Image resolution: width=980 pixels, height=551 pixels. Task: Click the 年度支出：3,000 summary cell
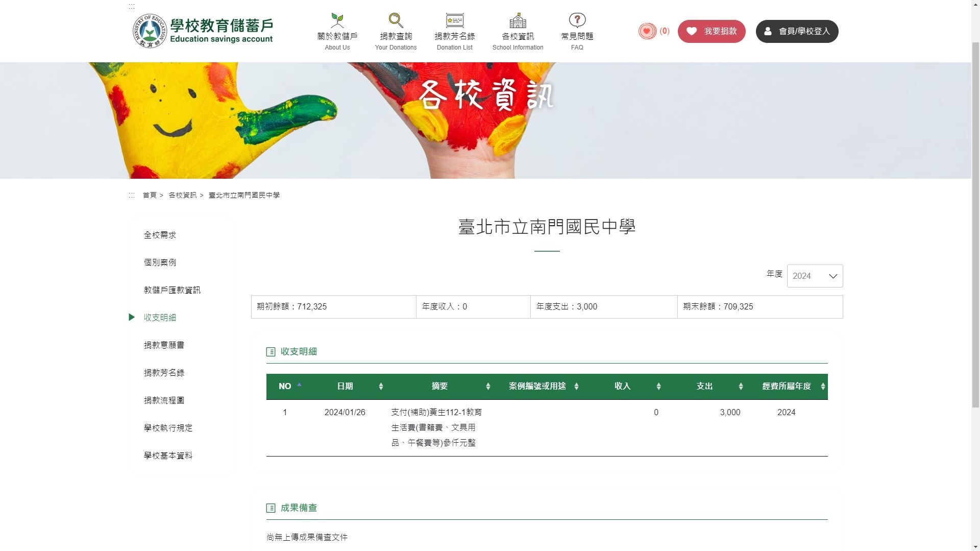604,307
